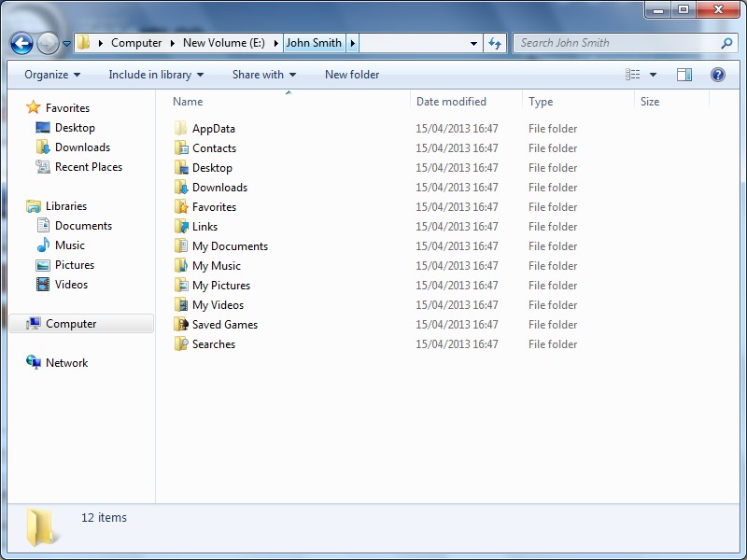Image resolution: width=747 pixels, height=560 pixels.
Task: Select the My Documents folder icon
Action: [x=181, y=245]
